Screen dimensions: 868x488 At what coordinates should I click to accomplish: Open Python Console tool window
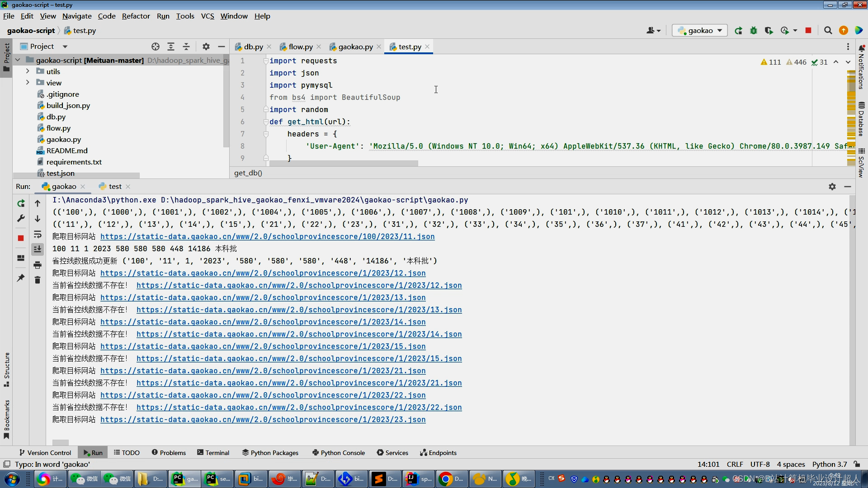tap(339, 453)
